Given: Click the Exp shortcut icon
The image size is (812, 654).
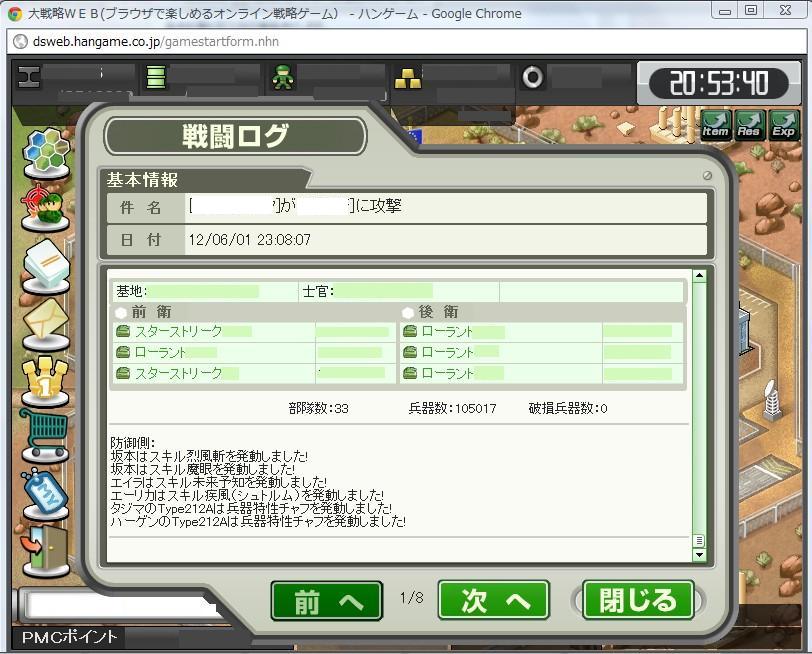Looking at the screenshot, I should pos(784,125).
